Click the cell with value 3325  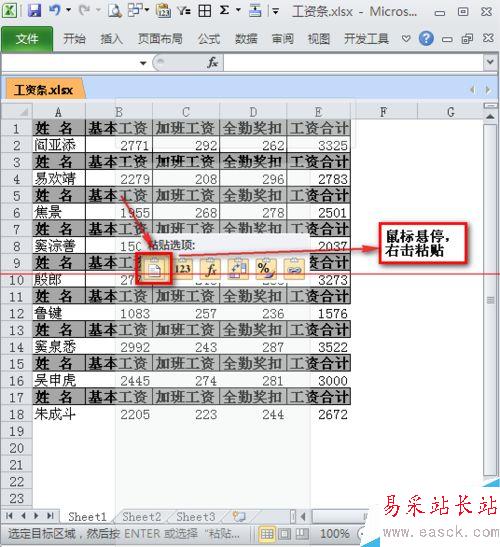pos(319,145)
